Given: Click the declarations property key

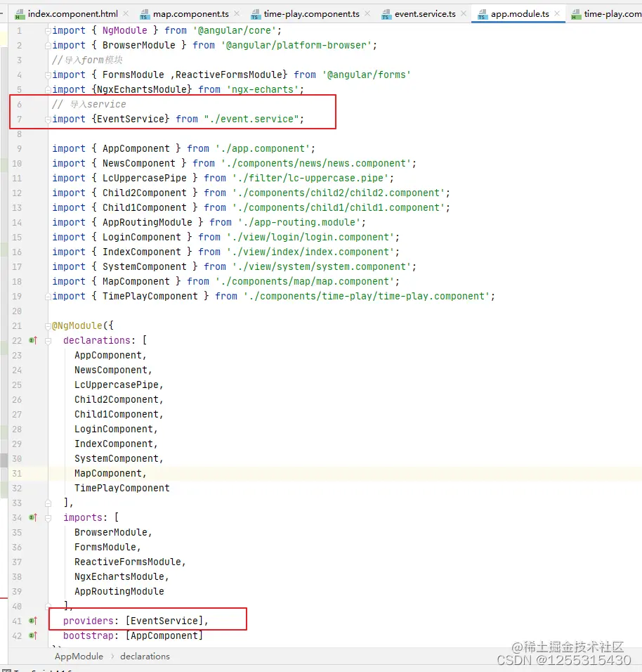Looking at the screenshot, I should pos(97,340).
